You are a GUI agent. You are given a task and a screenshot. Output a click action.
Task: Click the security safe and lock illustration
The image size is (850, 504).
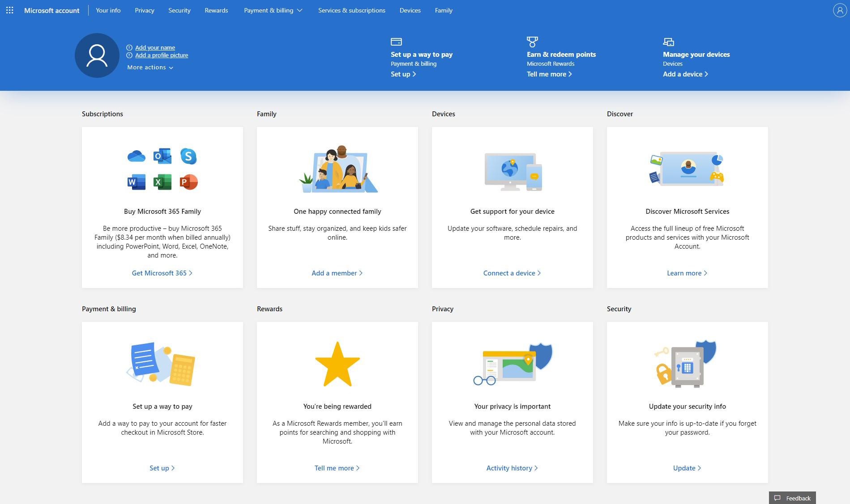(686, 363)
